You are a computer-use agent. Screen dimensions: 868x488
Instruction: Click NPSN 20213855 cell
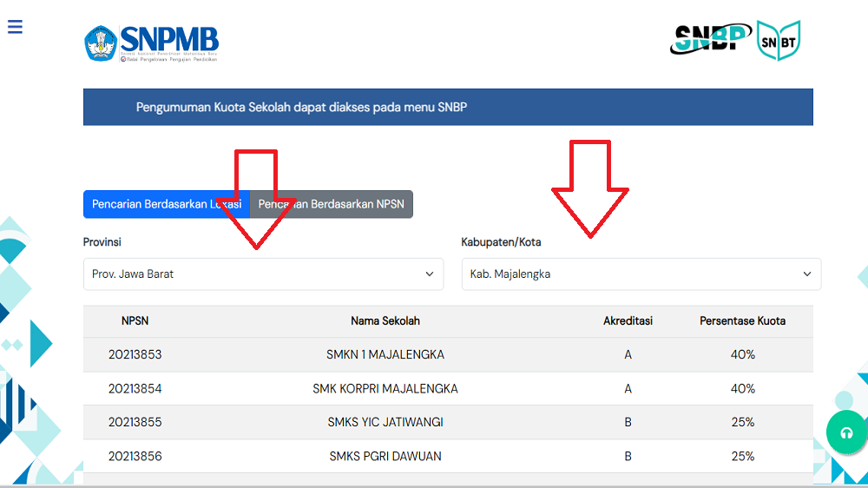[135, 422]
